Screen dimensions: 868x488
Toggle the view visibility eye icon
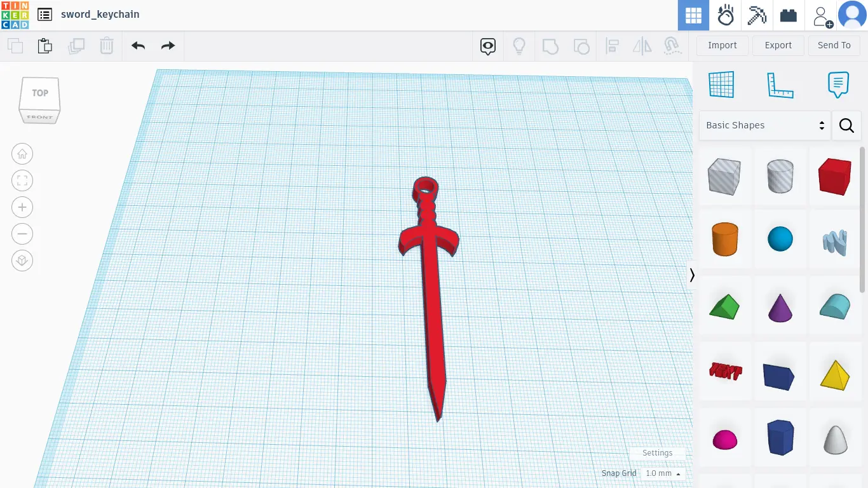[x=488, y=46]
